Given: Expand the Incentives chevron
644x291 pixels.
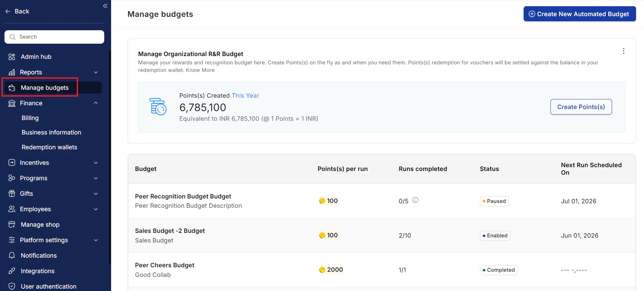Looking at the screenshot, I should pos(96,163).
